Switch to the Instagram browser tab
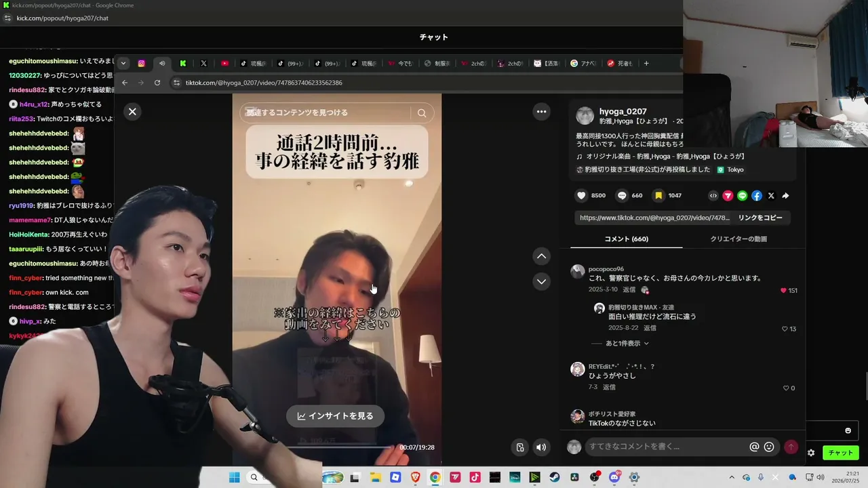 [141, 63]
